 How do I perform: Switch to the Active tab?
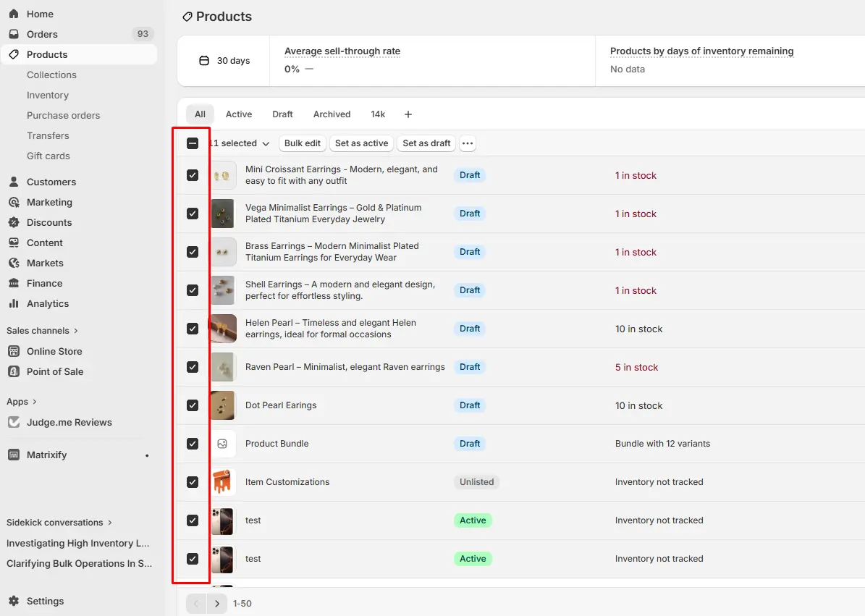point(239,114)
